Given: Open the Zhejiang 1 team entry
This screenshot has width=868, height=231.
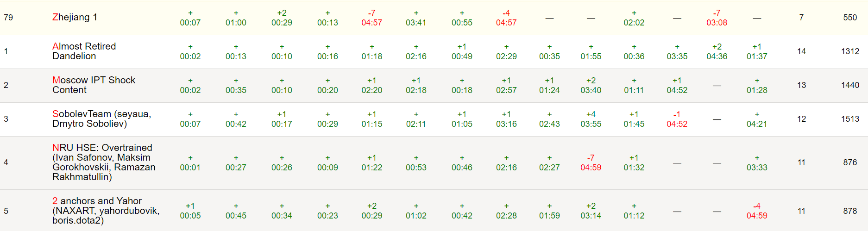Looking at the screenshot, I should pos(75,18).
